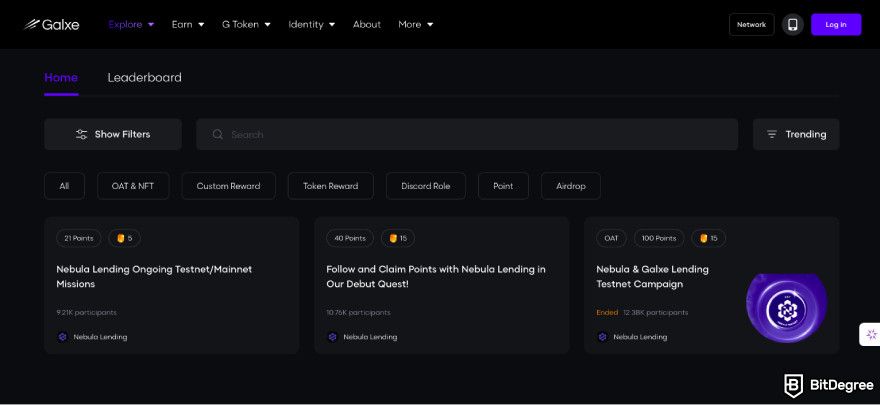The height and width of the screenshot is (405, 880).
Task: Select the All category chip
Action: point(65,186)
